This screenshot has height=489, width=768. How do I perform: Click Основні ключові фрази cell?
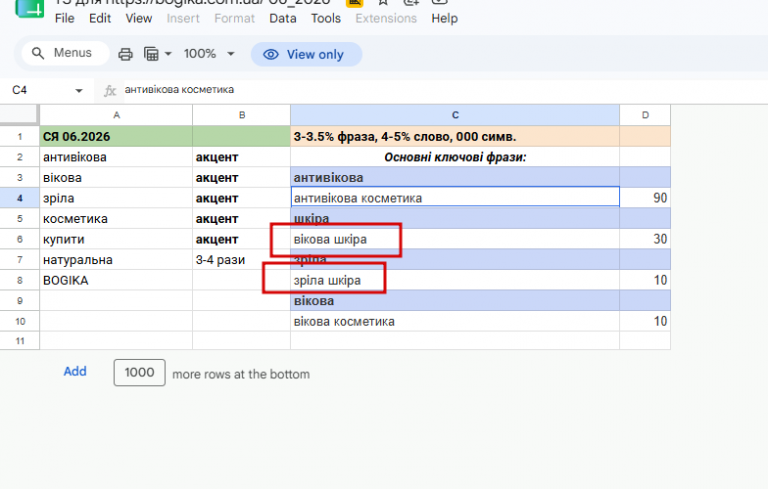point(455,157)
